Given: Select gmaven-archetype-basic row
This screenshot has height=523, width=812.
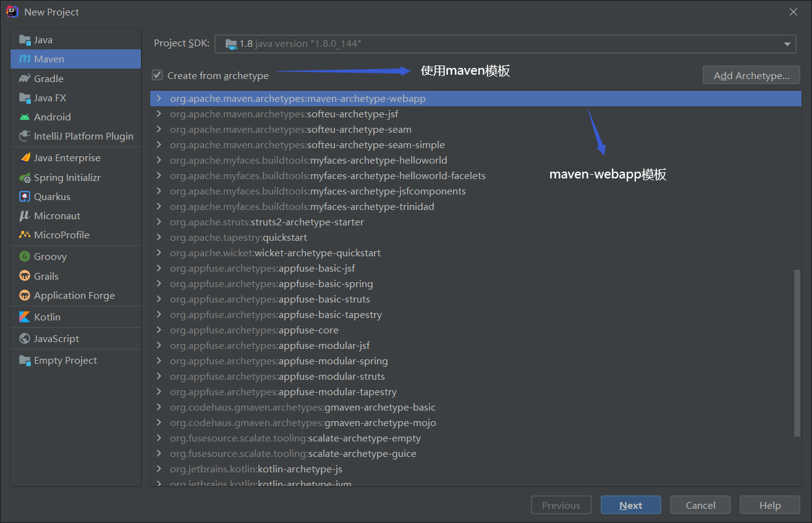Looking at the screenshot, I should tap(476, 407).
